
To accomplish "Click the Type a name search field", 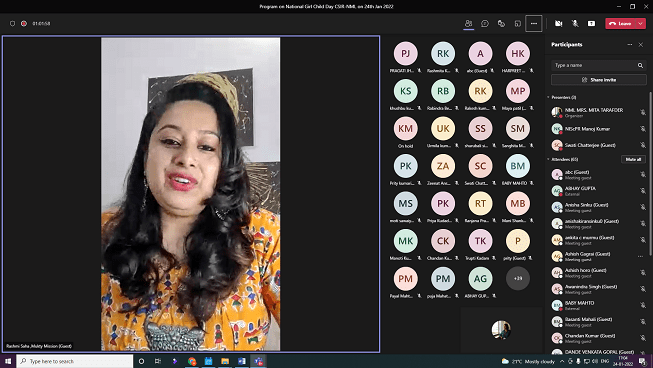I will [599, 65].
